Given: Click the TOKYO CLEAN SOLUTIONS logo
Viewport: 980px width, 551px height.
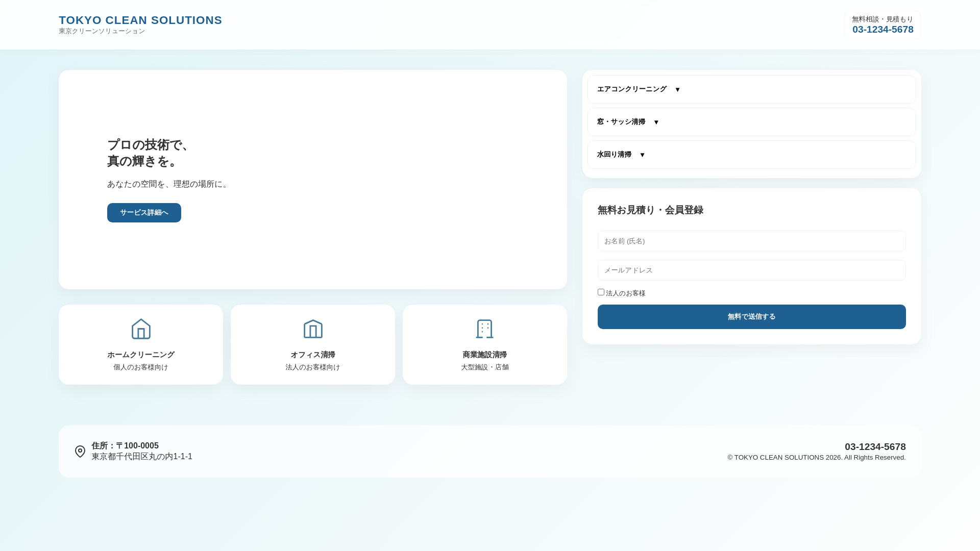Looking at the screenshot, I should [x=140, y=20].
